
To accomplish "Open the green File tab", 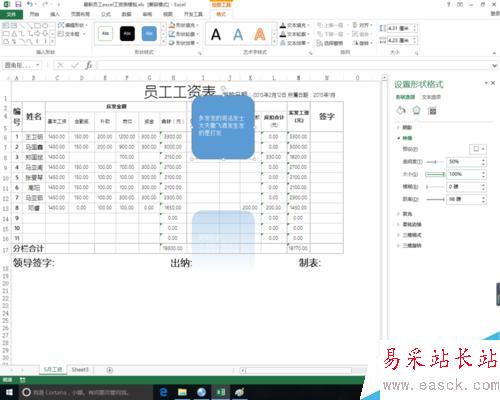I will (x=11, y=14).
